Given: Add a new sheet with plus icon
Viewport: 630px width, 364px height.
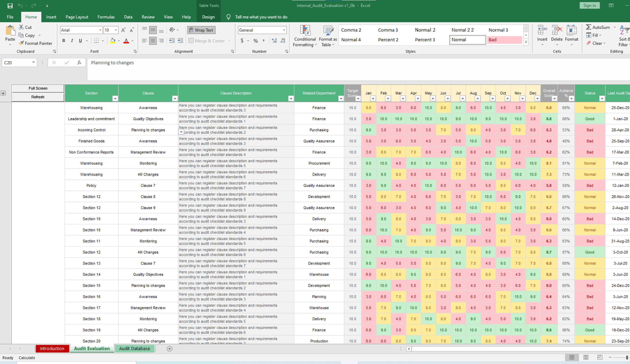Looking at the screenshot, I should (x=170, y=349).
